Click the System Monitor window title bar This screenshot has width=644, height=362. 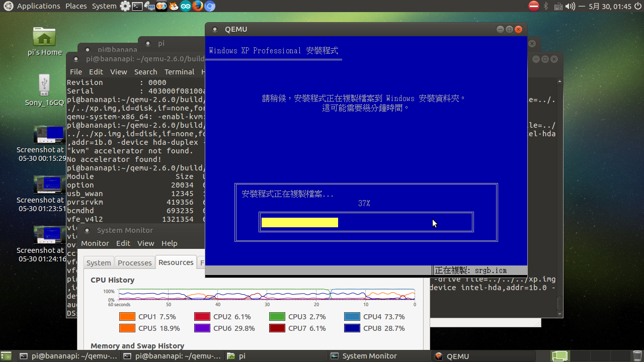(141, 230)
